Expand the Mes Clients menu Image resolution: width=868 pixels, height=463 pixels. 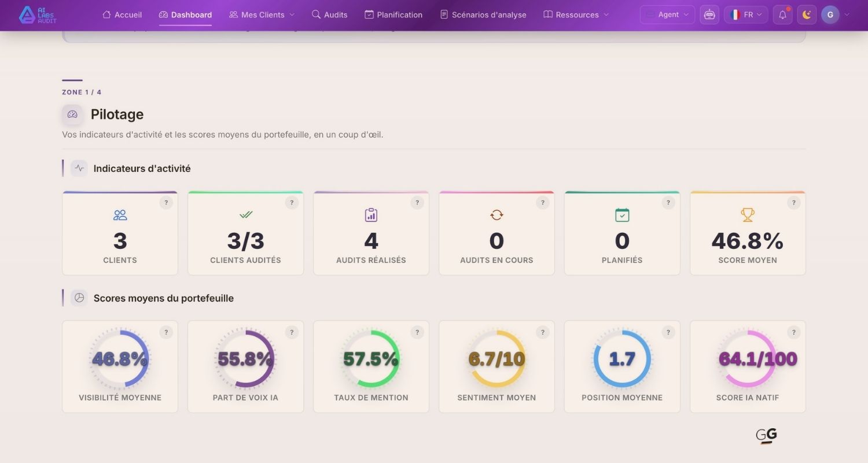pos(262,14)
